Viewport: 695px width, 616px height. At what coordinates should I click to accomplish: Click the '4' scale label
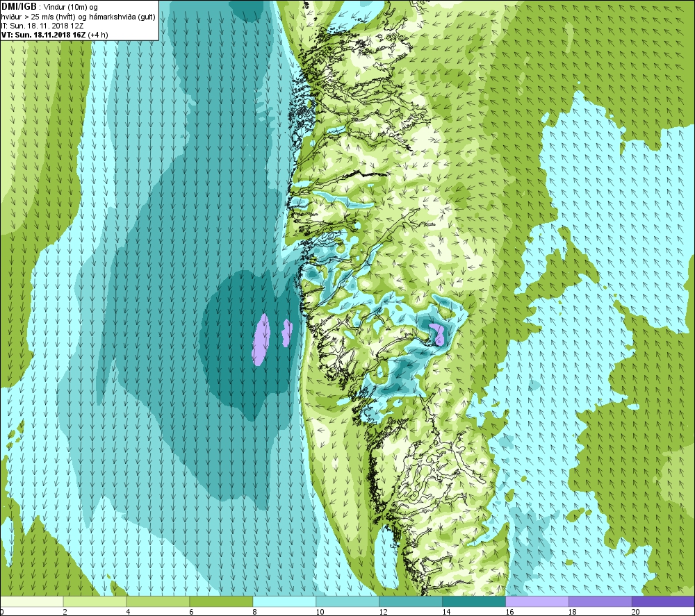[x=128, y=612]
